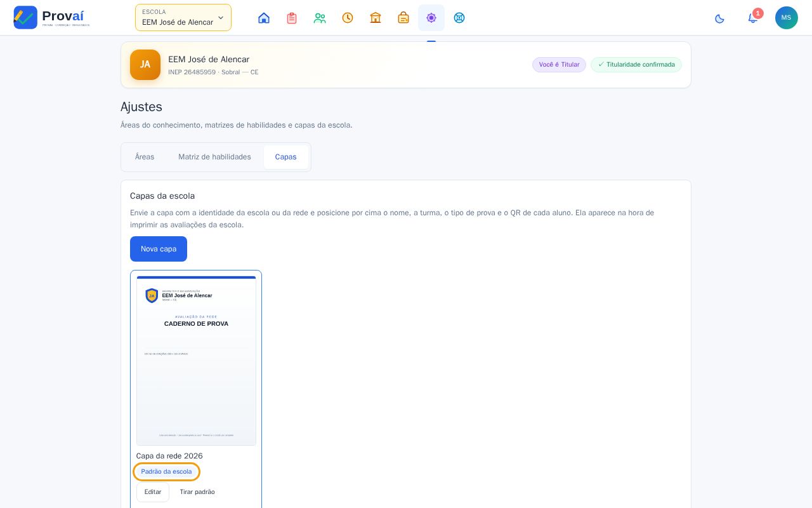Click the Capas da escola section heading
This screenshot has height=508, width=812.
click(162, 196)
